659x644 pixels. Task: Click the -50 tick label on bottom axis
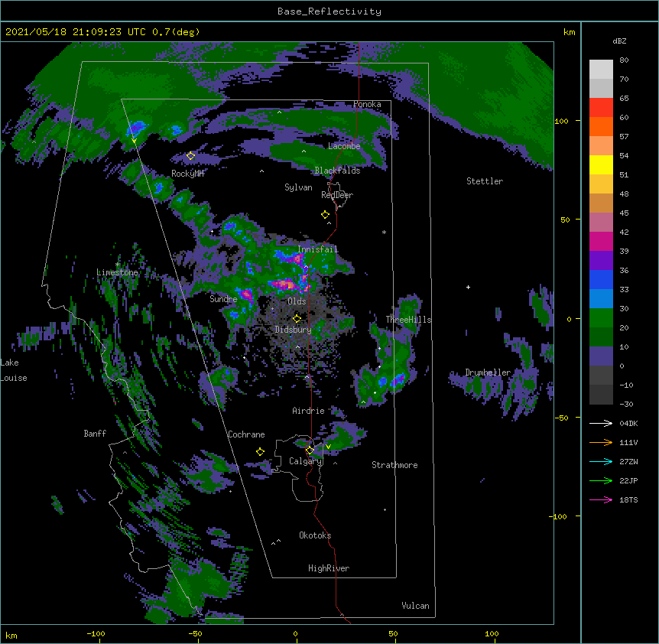click(x=195, y=633)
